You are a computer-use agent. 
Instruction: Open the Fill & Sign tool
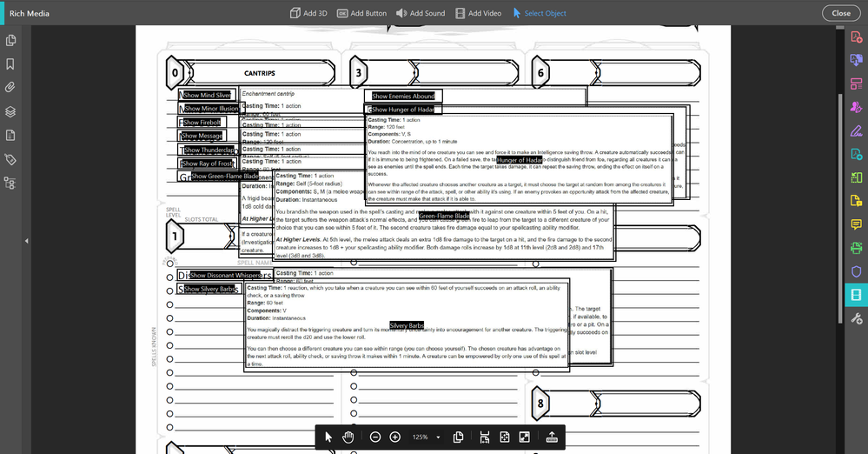856,130
